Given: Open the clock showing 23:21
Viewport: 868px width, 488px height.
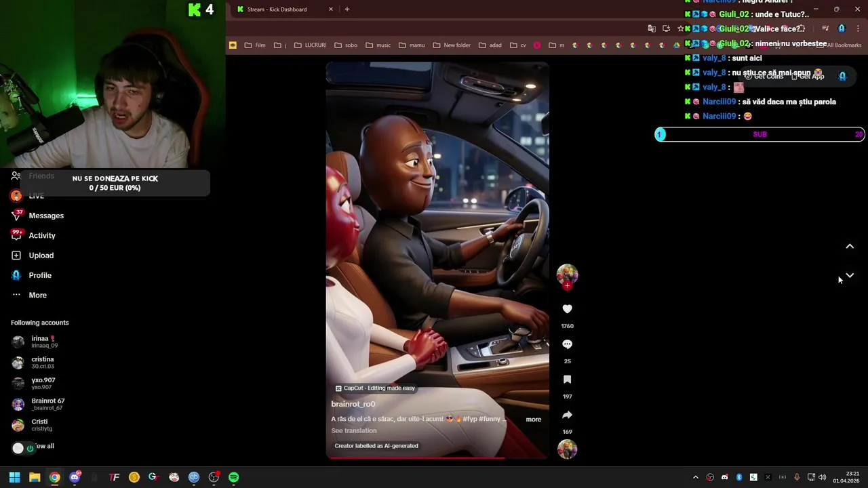Looking at the screenshot, I should tap(846, 477).
